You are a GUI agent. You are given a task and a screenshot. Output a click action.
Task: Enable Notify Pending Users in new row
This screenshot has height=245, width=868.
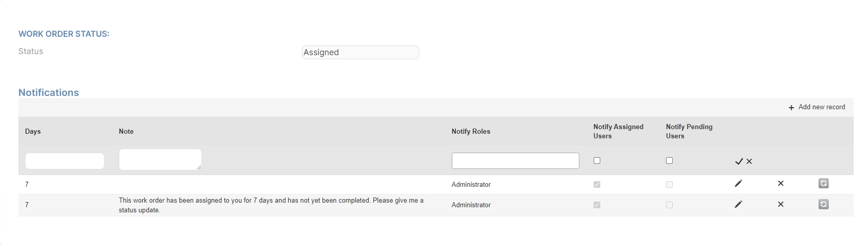pyautogui.click(x=669, y=160)
